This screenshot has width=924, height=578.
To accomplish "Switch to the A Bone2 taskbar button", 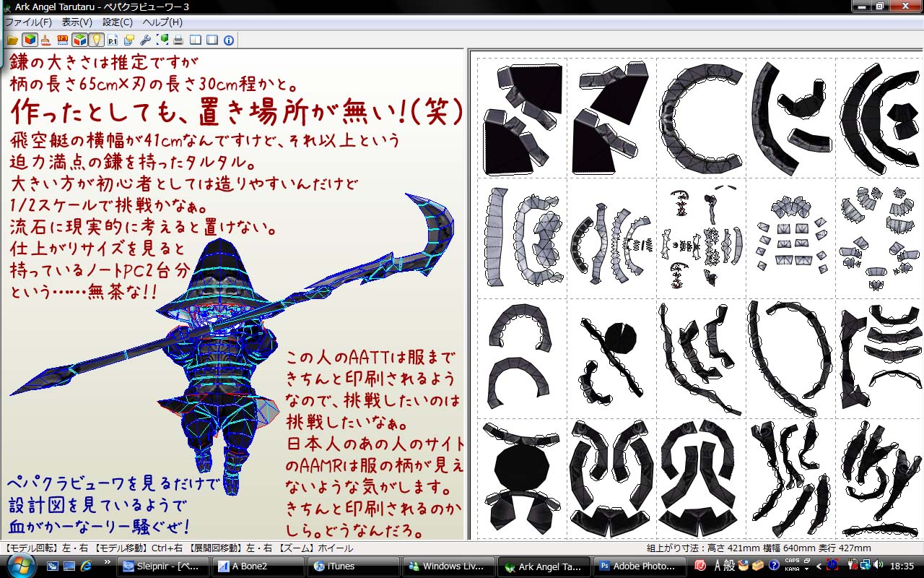I will coord(259,566).
